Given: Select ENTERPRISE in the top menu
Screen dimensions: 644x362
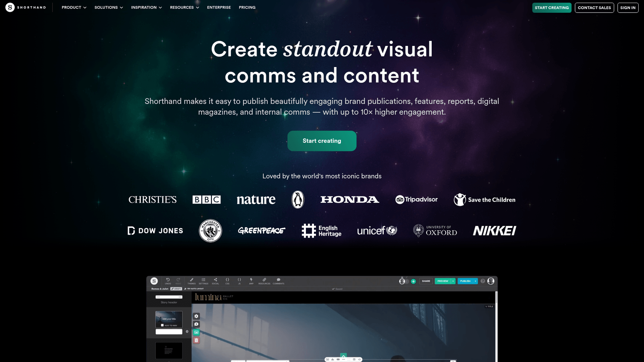Looking at the screenshot, I should (x=219, y=7).
